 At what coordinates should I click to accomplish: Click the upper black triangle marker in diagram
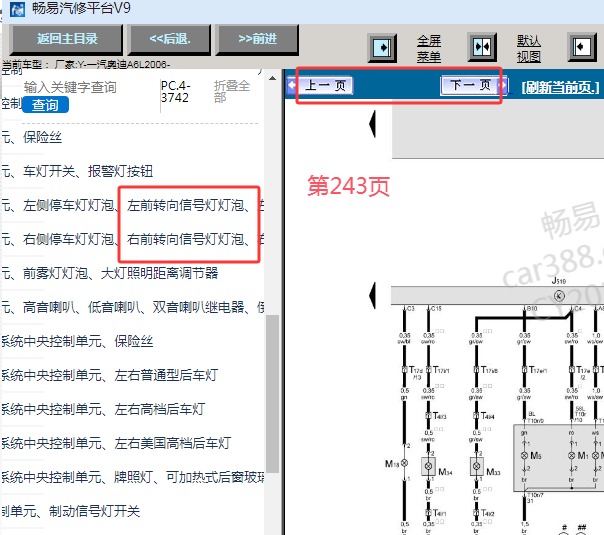(372, 124)
